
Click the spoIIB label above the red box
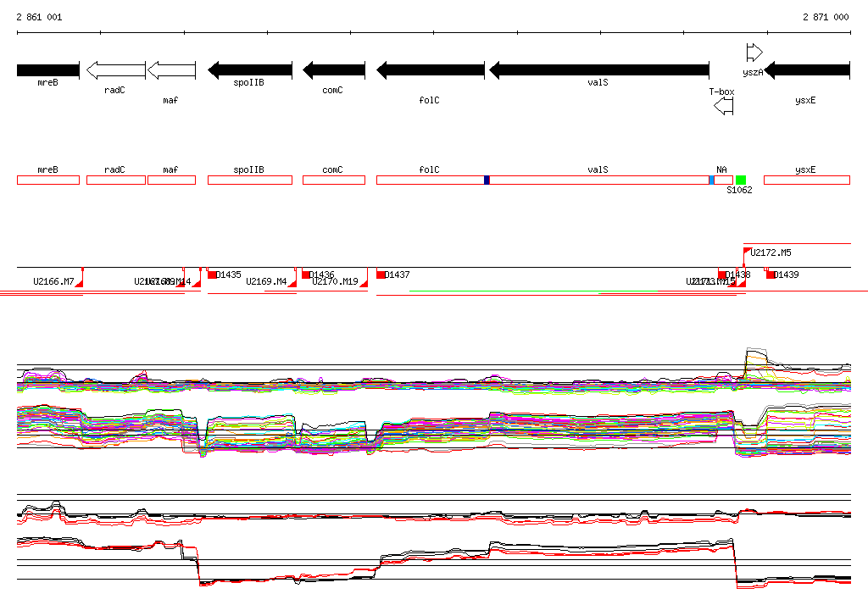(248, 169)
